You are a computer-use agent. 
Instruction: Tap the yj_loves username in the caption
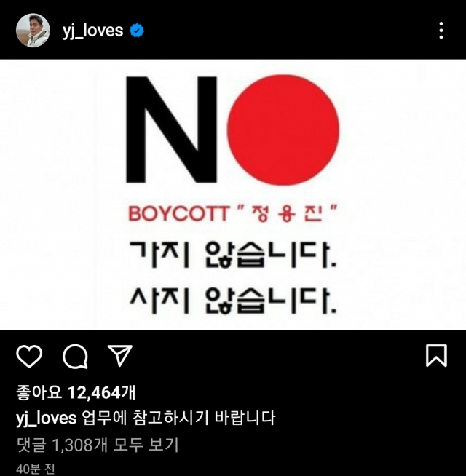coord(46,419)
